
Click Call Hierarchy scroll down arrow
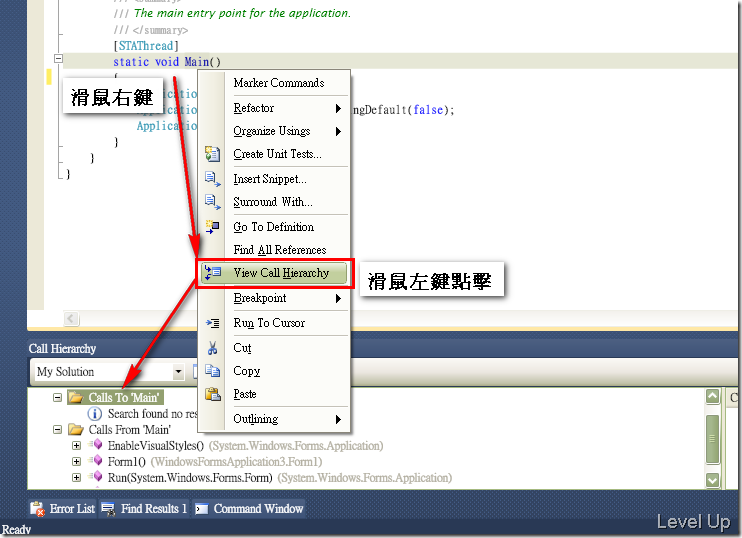[713, 480]
